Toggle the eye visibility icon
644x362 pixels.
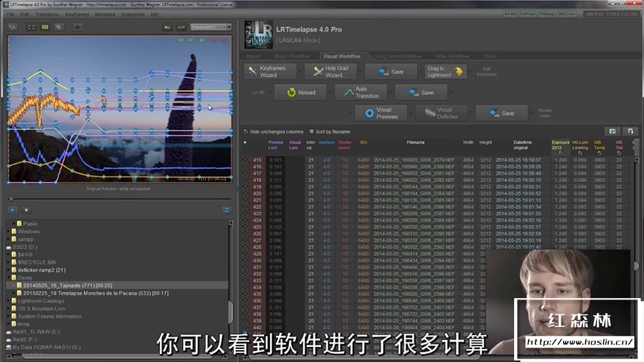[77, 27]
